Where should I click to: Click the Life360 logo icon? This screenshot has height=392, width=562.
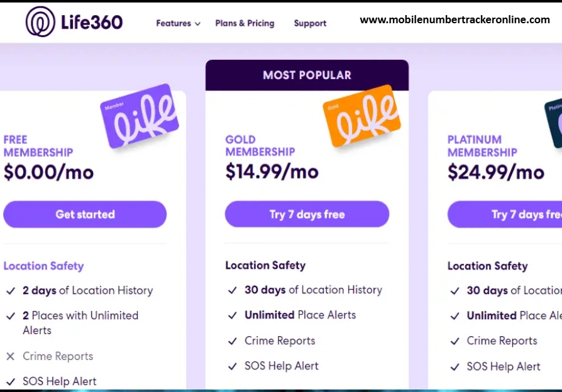[40, 21]
